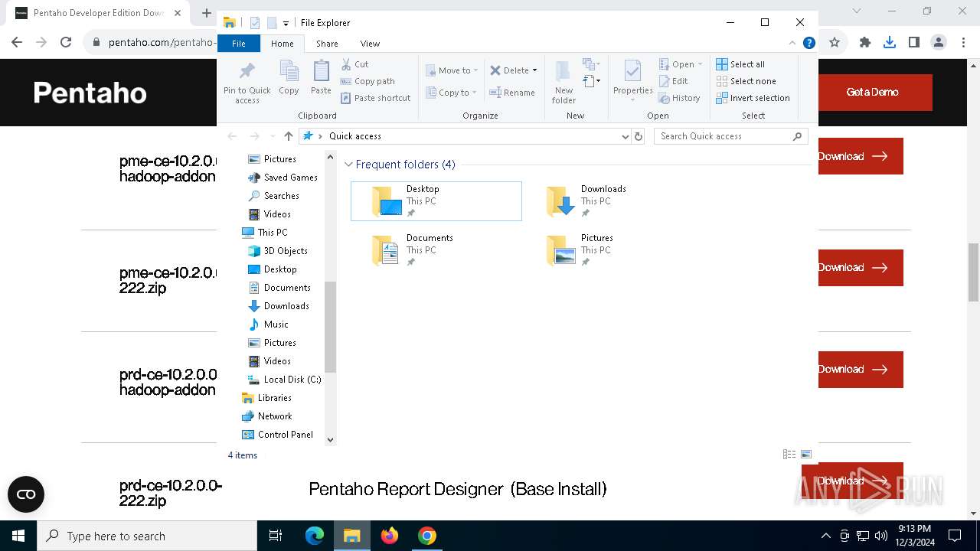
Task: Click the Rename ribbon button
Action: pyautogui.click(x=512, y=93)
